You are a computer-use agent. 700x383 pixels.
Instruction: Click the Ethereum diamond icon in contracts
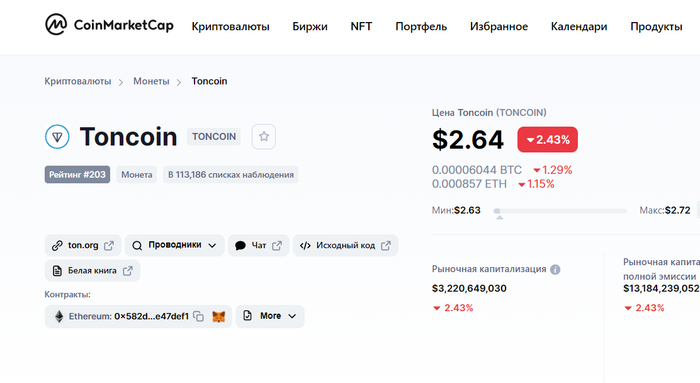coord(59,316)
